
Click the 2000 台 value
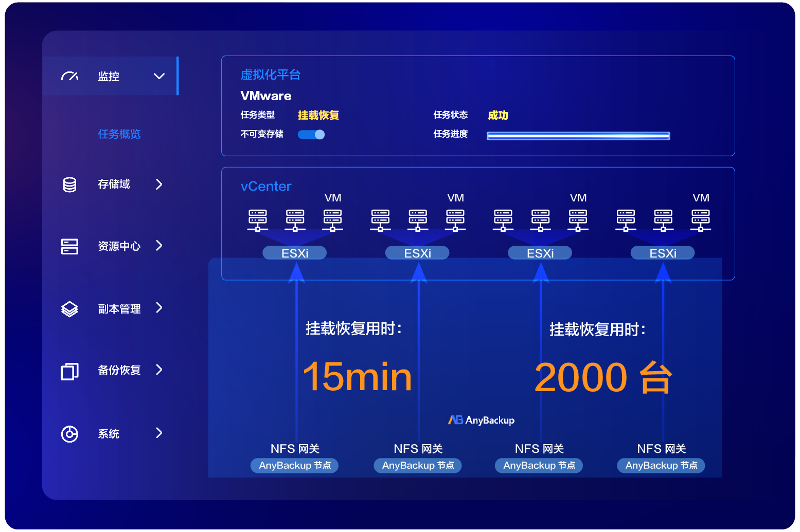[x=603, y=377]
